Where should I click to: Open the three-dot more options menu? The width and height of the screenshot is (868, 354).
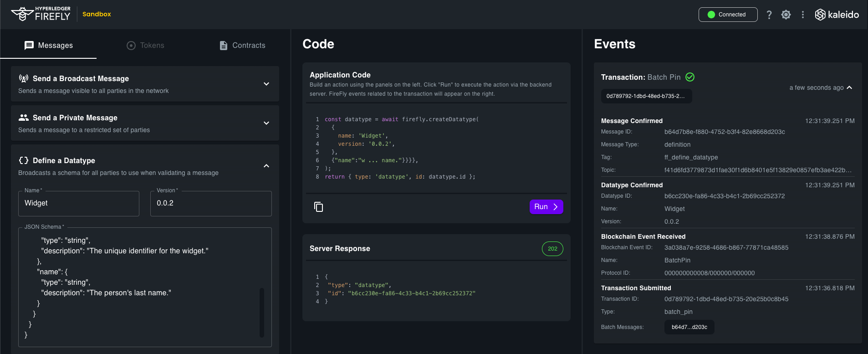click(803, 15)
